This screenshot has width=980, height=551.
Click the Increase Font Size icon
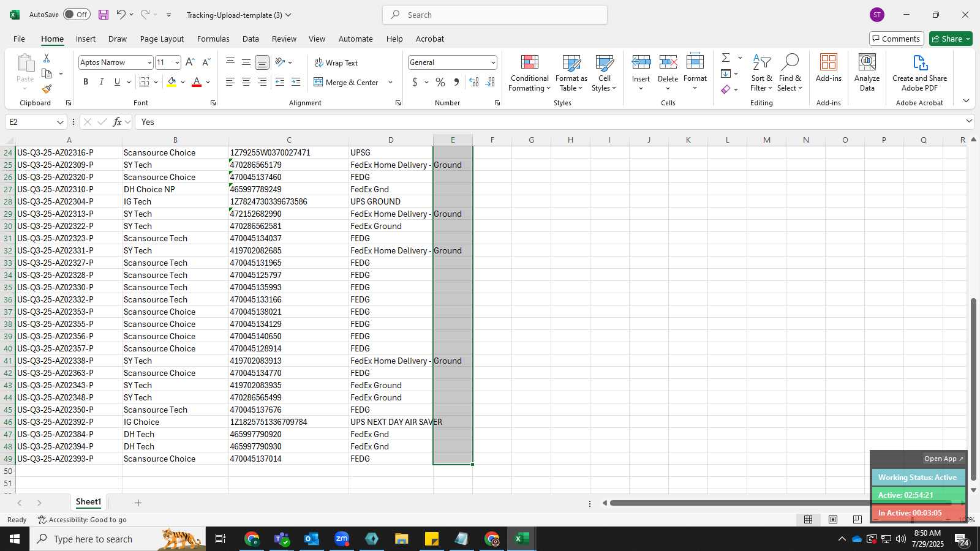[190, 62]
